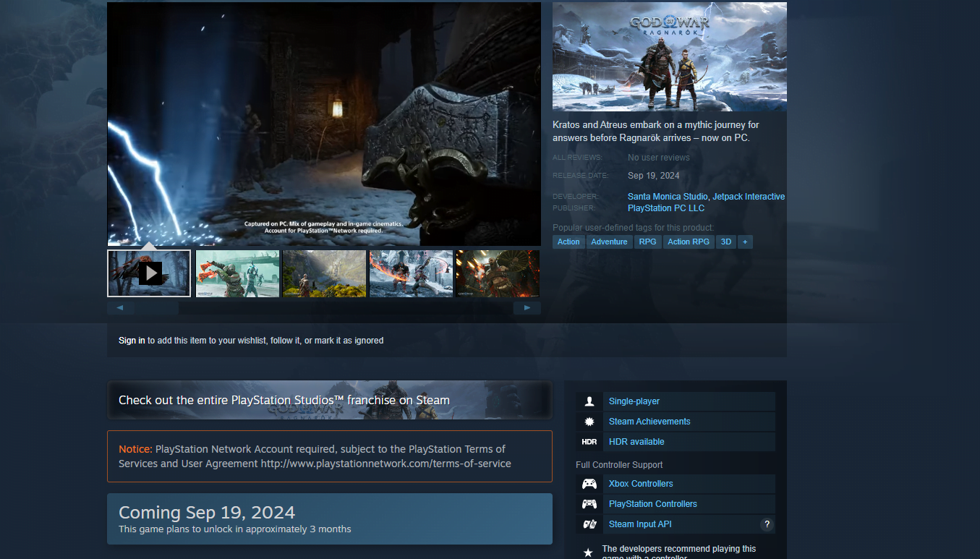The image size is (980, 559).
Task: Click the "DEVELOPER:" label
Action: tap(576, 197)
